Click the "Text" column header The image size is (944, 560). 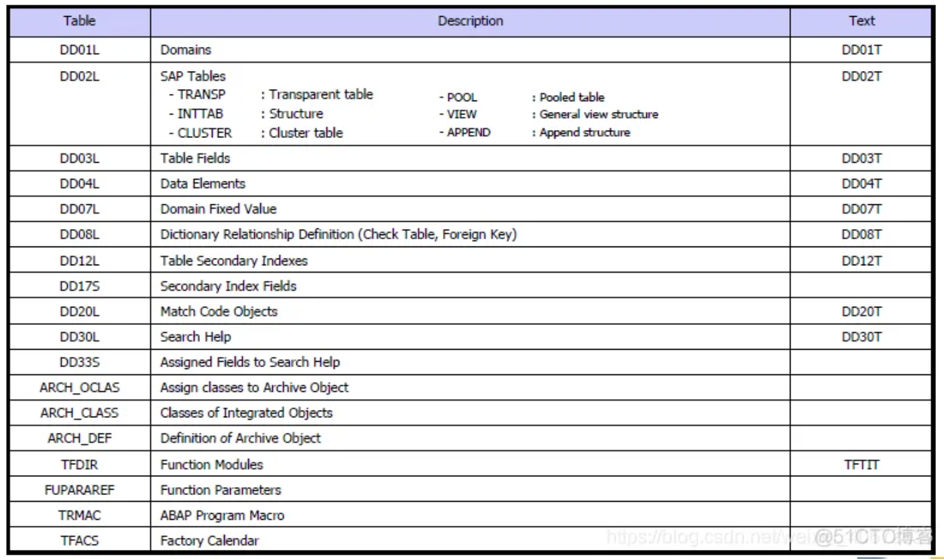pos(861,21)
